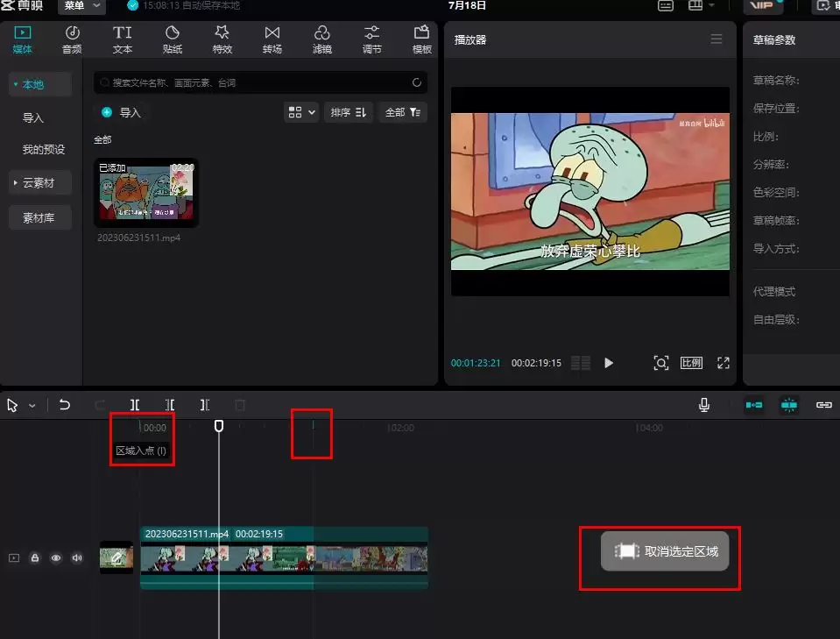Expand the 云素材 section
The image size is (840, 639).
[x=38, y=183]
